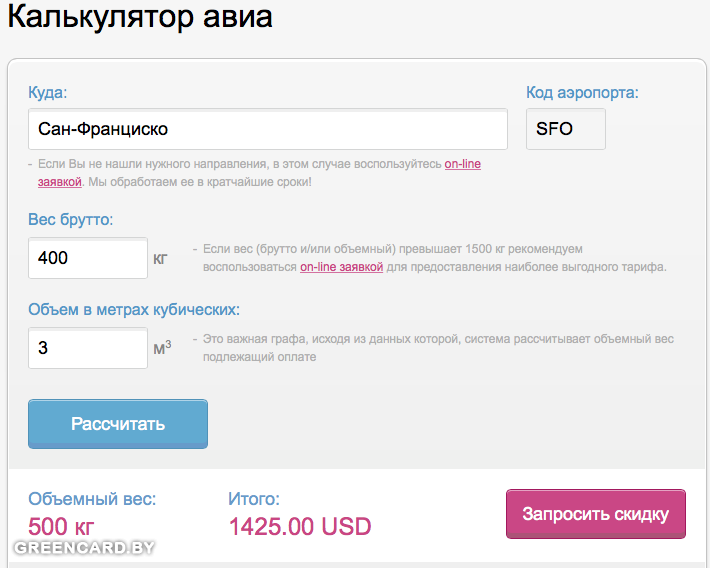Click the SFO airport code field
Screen dimensions: 710x568
point(565,129)
